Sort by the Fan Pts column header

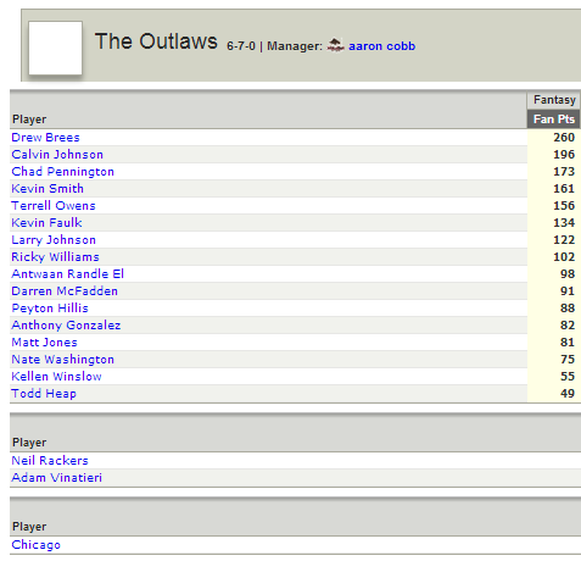[554, 119]
